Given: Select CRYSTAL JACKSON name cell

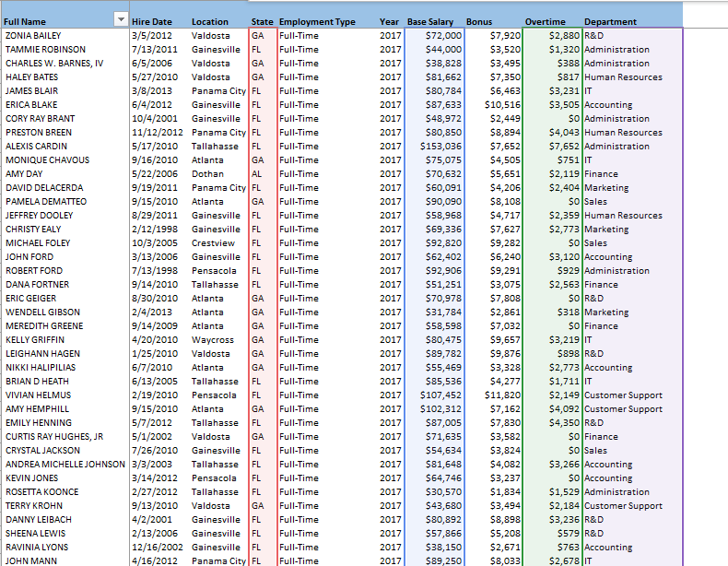Looking at the screenshot, I should point(42,451).
